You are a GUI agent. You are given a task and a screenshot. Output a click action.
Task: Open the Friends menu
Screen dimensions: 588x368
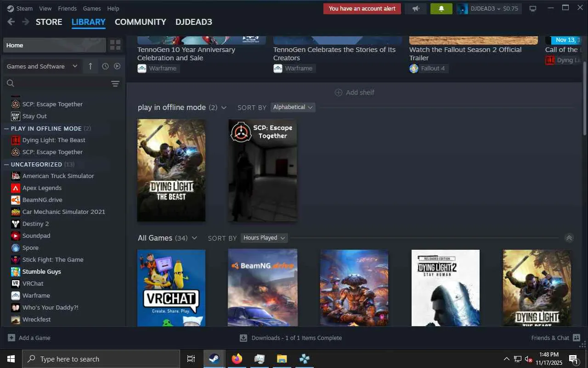point(68,8)
